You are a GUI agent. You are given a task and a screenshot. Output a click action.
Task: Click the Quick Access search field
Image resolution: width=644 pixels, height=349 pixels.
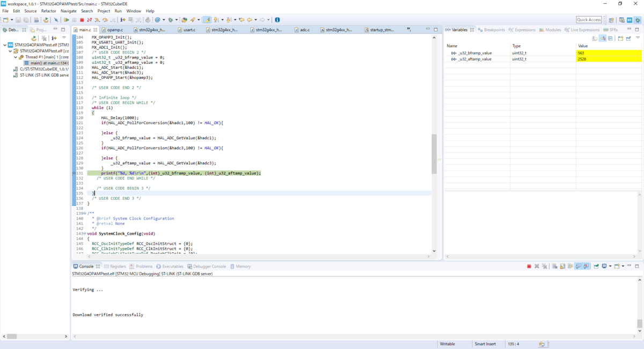(x=589, y=20)
